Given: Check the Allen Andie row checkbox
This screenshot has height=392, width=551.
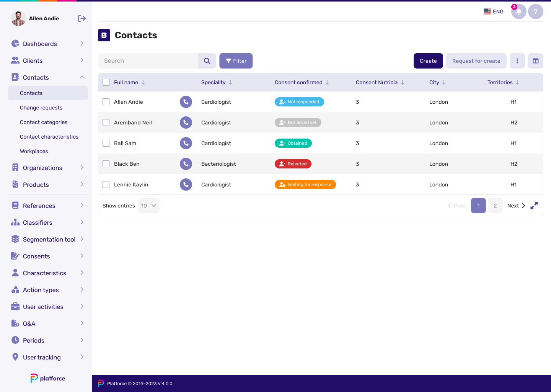Looking at the screenshot, I should pyautogui.click(x=106, y=102).
